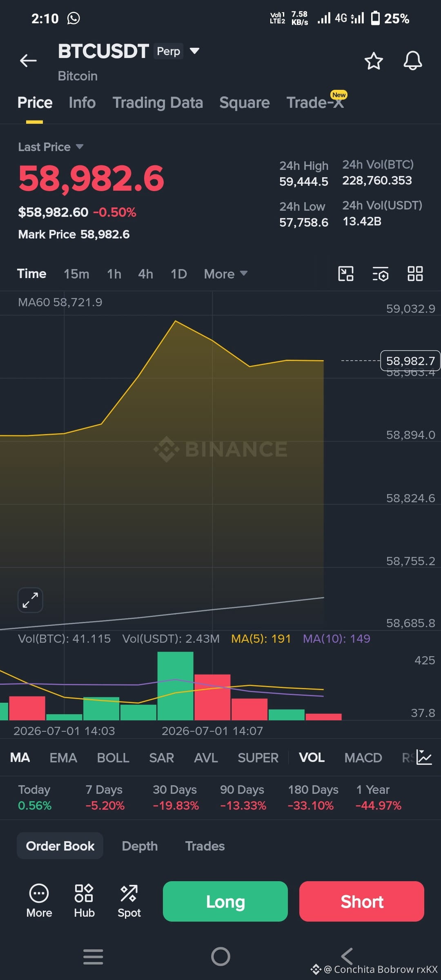The image size is (441, 980).
Task: Tap 24h Low value 57,758.6
Action: (304, 223)
